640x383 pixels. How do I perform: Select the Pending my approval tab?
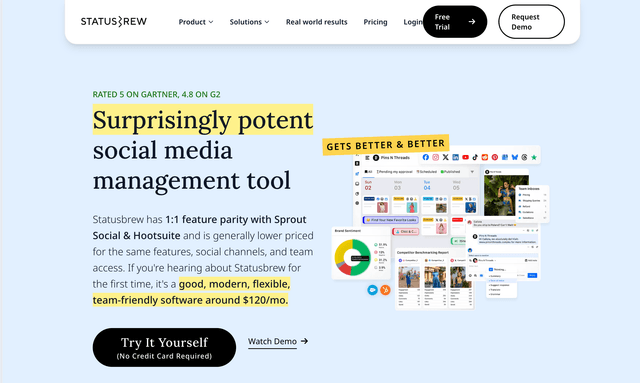click(394, 172)
